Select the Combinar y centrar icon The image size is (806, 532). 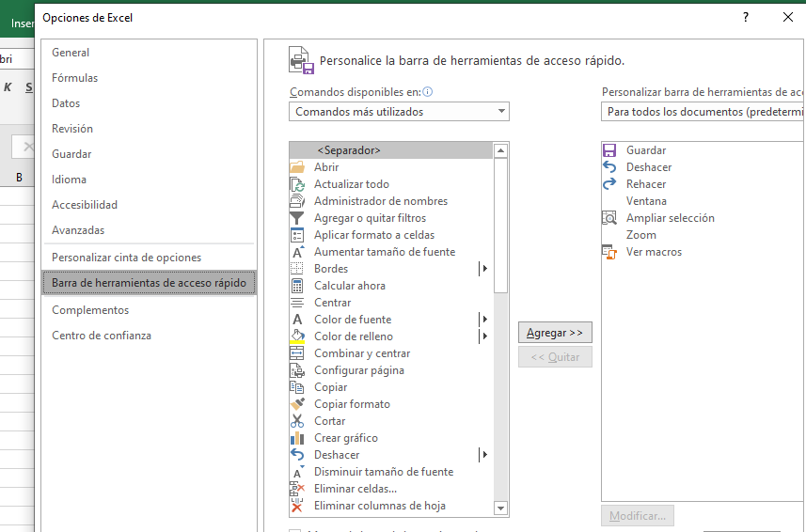(x=297, y=353)
